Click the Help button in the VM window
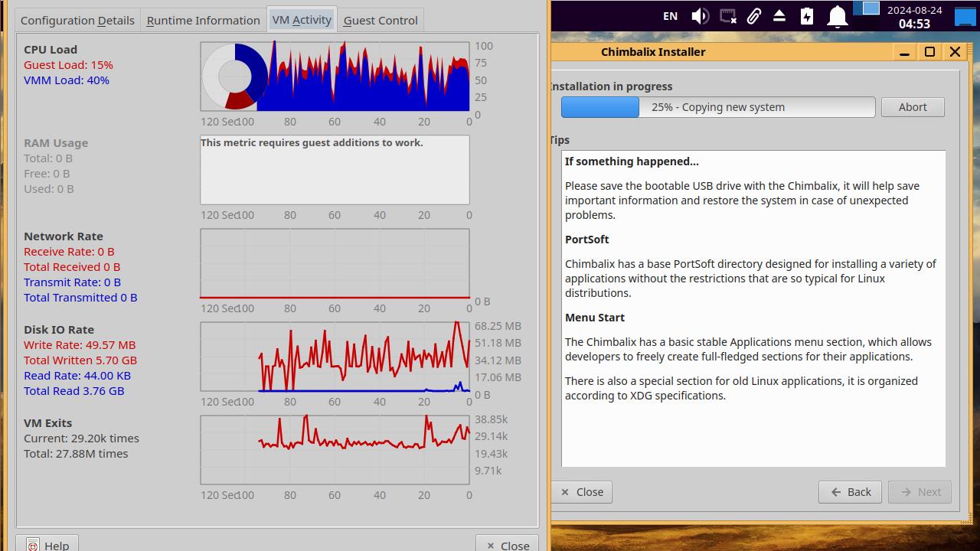The height and width of the screenshot is (551, 980). tap(47, 545)
